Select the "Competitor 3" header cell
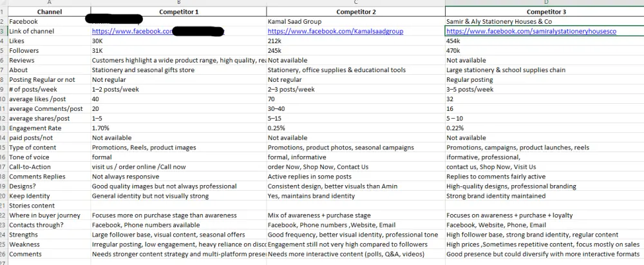The image size is (644, 265). click(x=544, y=12)
